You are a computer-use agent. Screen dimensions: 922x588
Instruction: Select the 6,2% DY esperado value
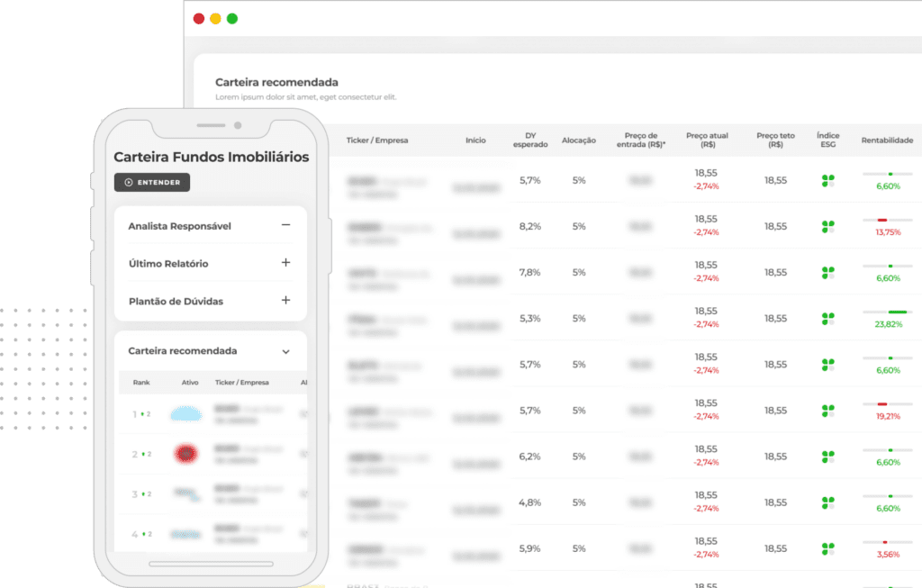(x=529, y=457)
